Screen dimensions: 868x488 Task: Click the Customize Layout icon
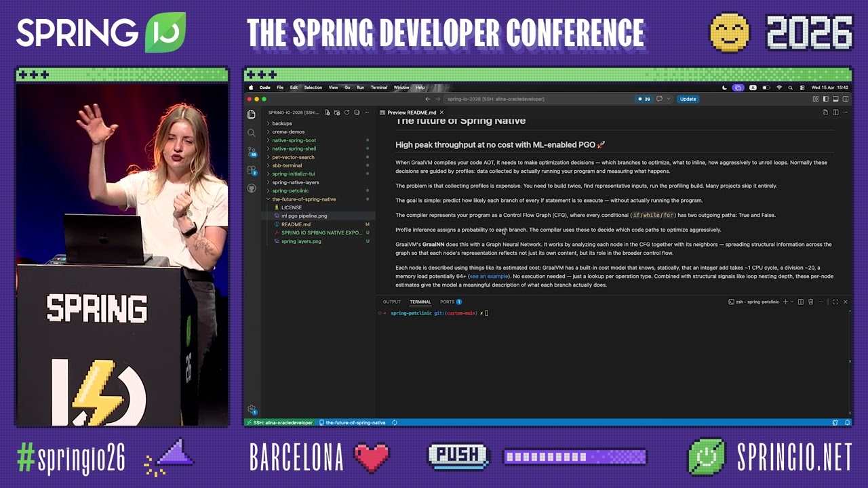[x=816, y=99]
